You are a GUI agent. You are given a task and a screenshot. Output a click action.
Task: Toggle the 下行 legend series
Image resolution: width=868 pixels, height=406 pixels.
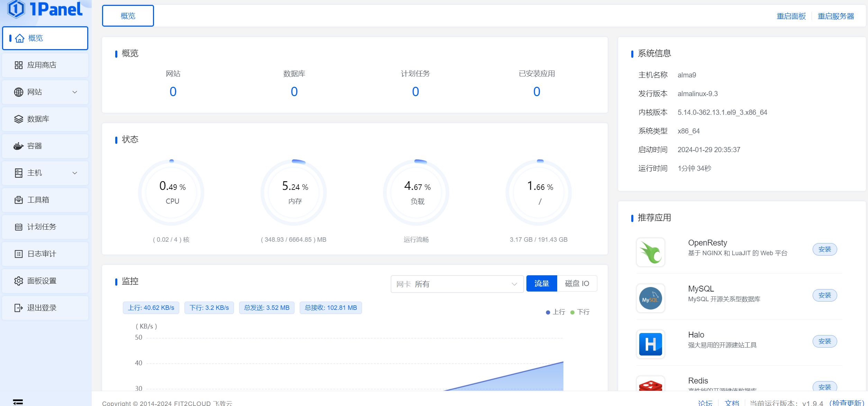pos(580,312)
